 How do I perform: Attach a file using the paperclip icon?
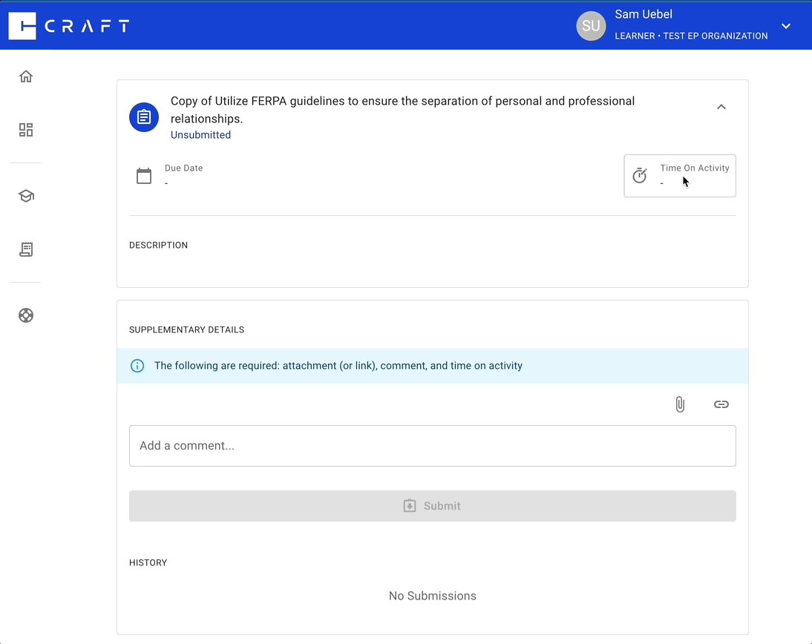point(679,404)
